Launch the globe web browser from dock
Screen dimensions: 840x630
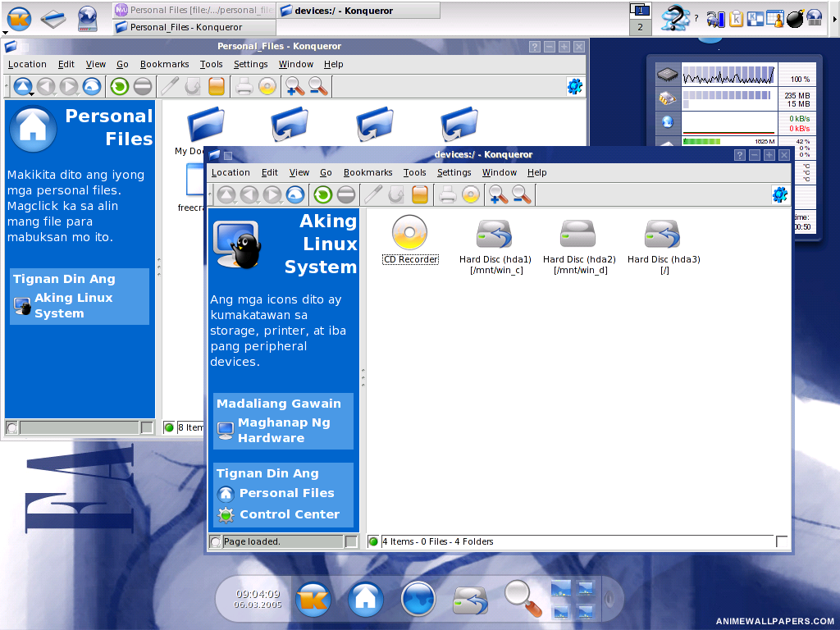(418, 599)
